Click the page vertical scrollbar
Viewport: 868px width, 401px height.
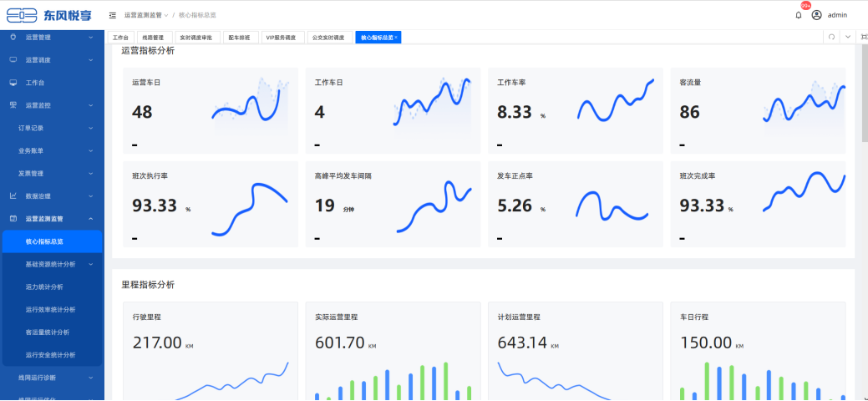864,100
